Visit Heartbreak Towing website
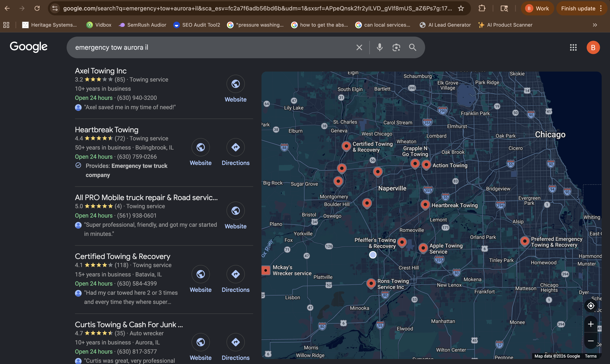This screenshot has width=610, height=364. (200, 152)
